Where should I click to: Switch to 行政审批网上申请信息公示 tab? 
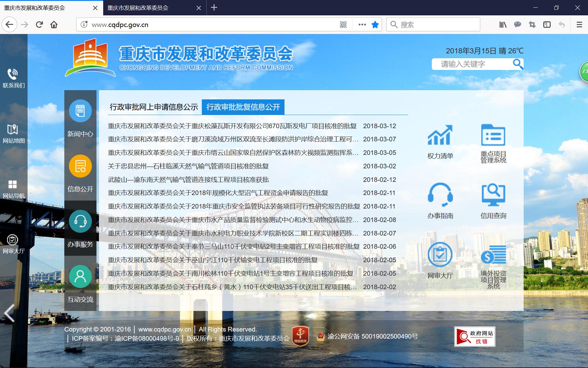154,107
